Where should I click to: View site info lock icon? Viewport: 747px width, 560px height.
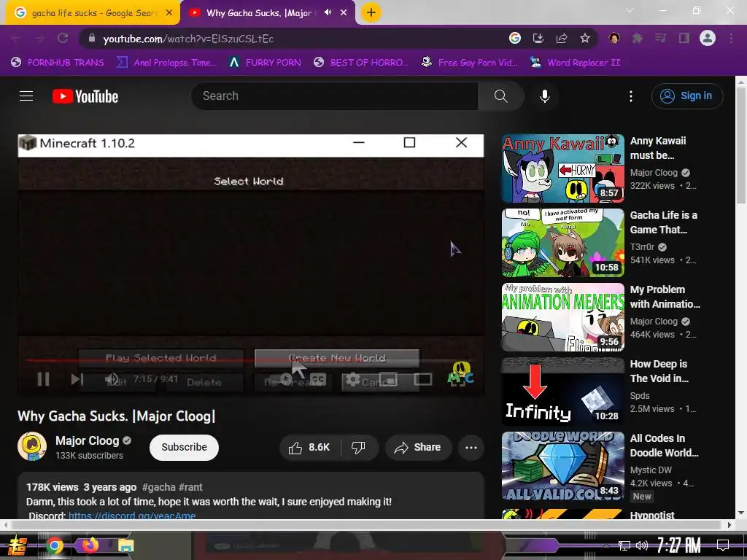coord(91,39)
